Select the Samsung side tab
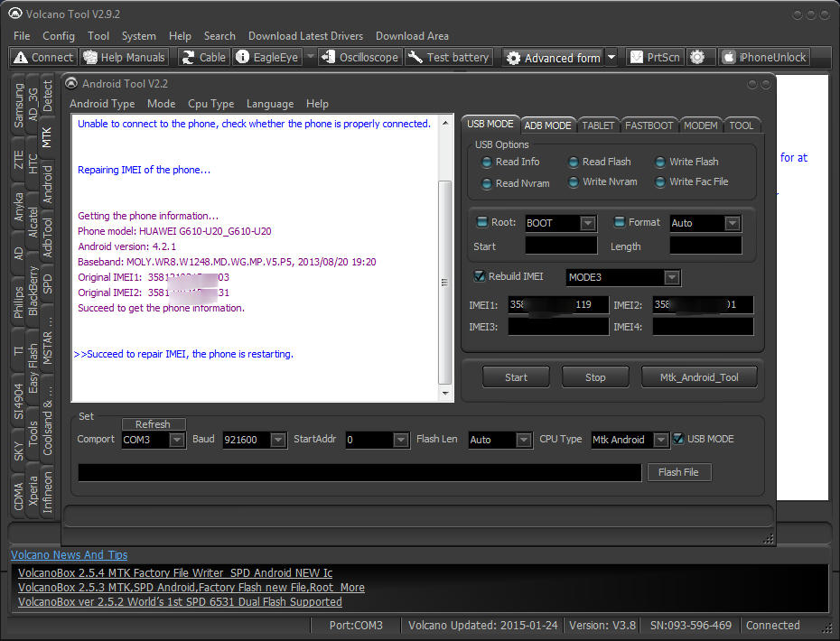840x641 pixels. point(19,106)
